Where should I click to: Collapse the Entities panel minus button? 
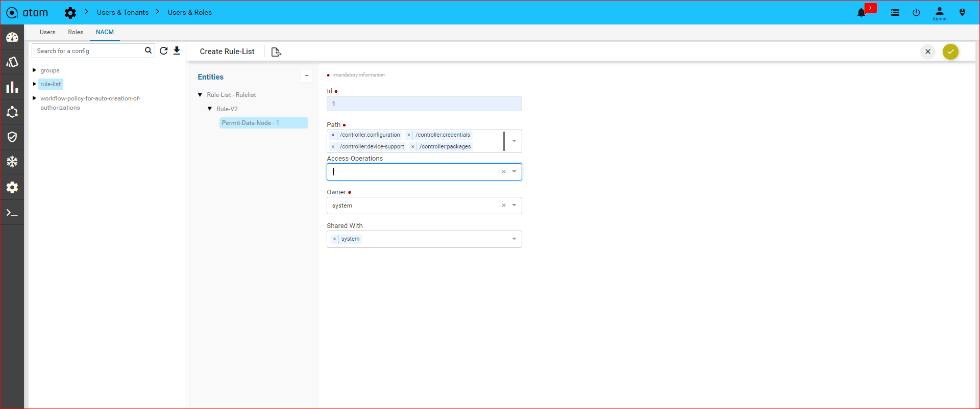point(306,76)
